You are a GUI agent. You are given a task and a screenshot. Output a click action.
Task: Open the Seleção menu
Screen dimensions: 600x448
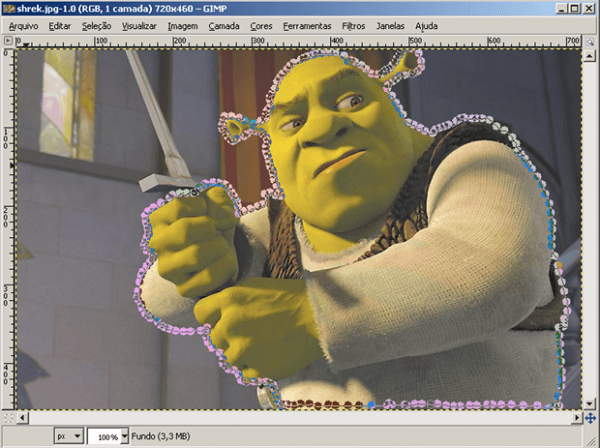point(96,26)
